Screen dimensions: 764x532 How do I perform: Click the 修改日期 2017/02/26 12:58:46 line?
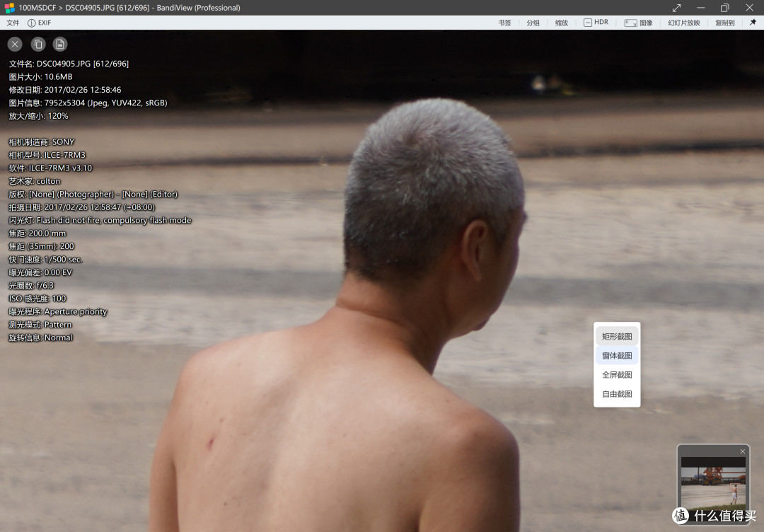click(65, 90)
